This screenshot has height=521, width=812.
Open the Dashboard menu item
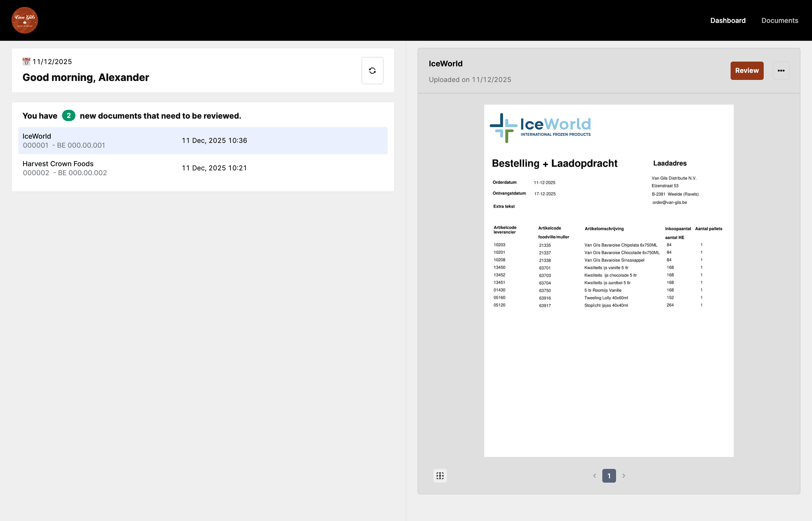point(728,20)
